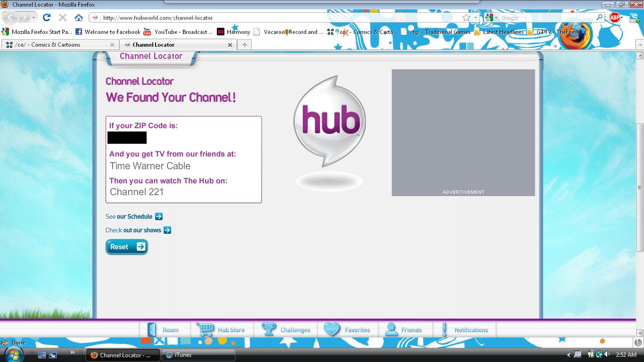Expand the search engine selector dropdown
This screenshot has width=644, height=362.
tap(492, 18)
